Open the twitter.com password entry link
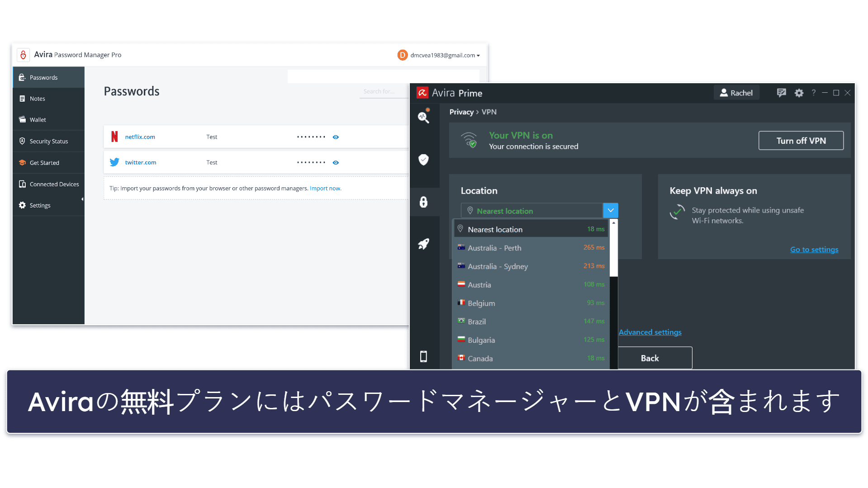The width and height of the screenshot is (868, 488). coord(140,162)
